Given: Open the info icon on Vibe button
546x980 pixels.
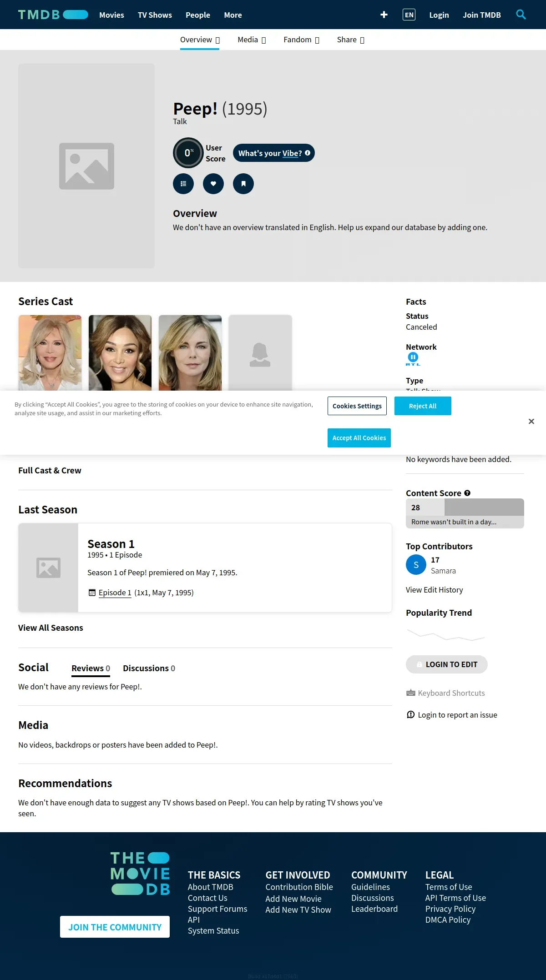Looking at the screenshot, I should coord(308,153).
